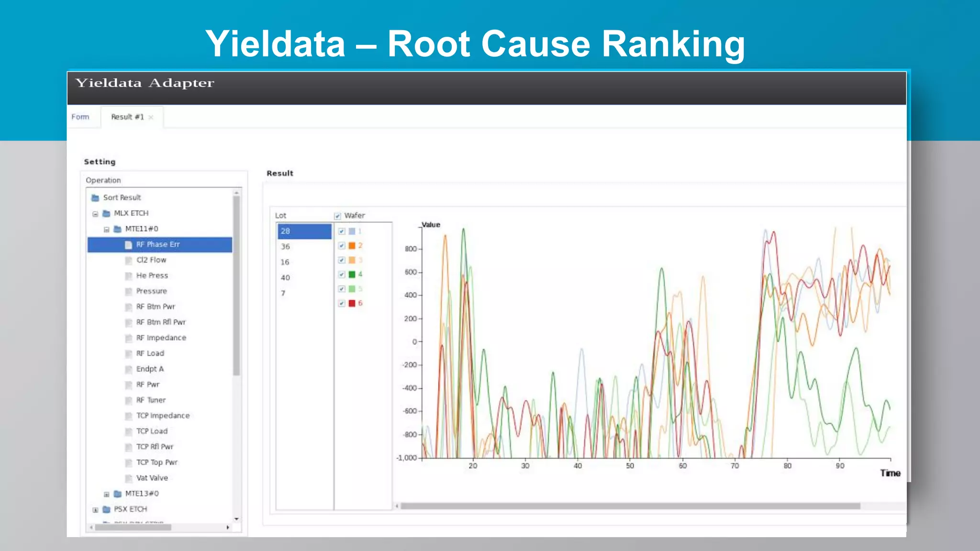Click the MLX ETCH folder icon

tap(107, 213)
